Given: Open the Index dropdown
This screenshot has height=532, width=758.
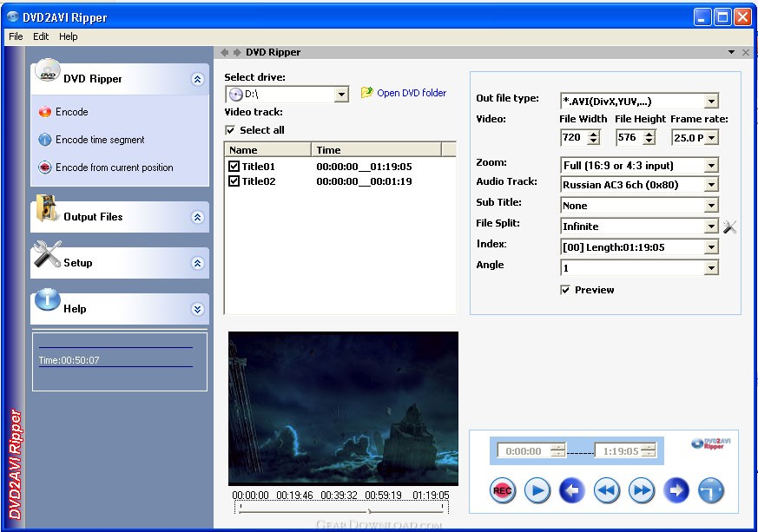Looking at the screenshot, I should pyautogui.click(x=711, y=247).
